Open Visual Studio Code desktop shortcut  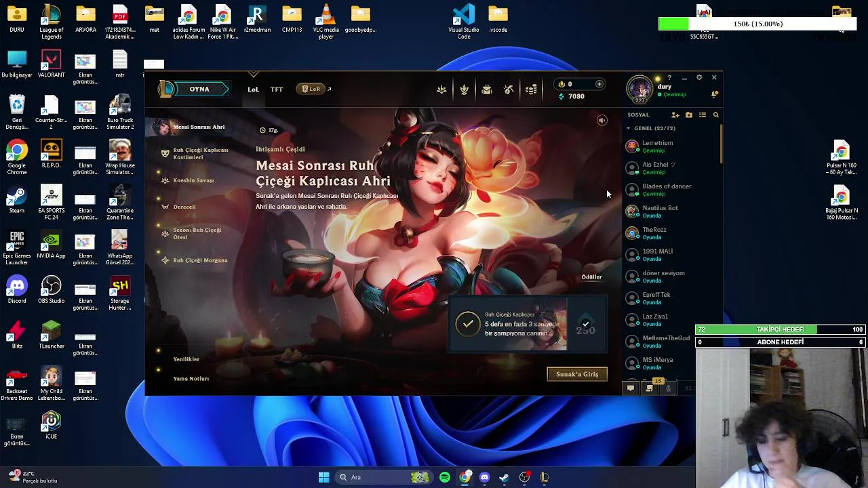tap(464, 22)
